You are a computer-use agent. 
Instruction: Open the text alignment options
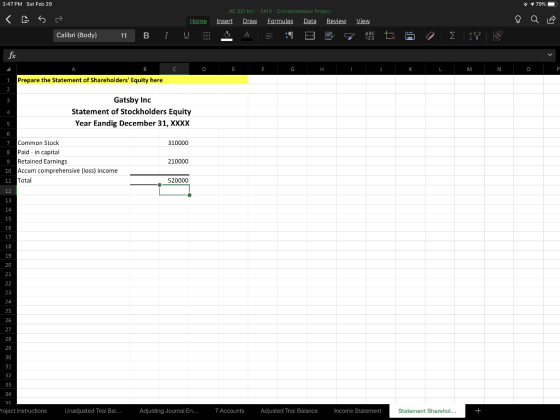(x=269, y=35)
